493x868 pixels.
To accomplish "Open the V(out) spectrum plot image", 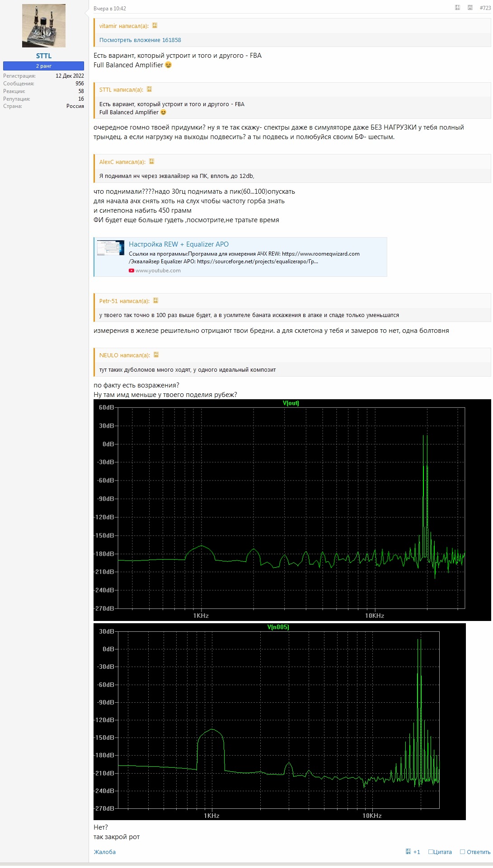I will tap(292, 509).
